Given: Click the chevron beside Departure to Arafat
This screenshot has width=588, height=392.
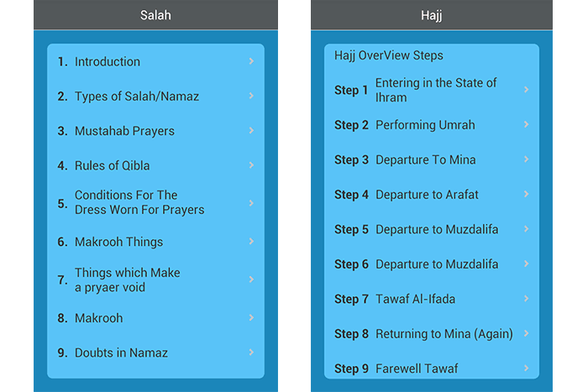Looking at the screenshot, I should point(527,194).
